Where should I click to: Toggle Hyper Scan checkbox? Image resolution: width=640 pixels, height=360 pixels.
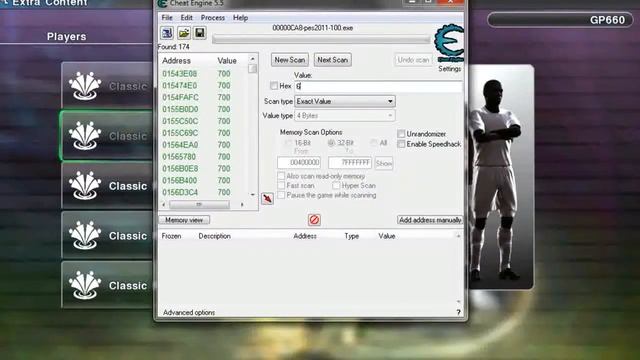tap(336, 185)
